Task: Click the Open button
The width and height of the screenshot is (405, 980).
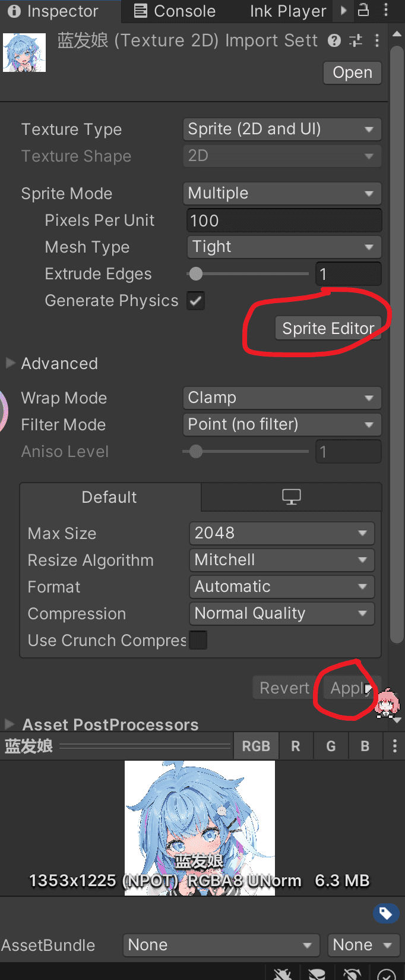Action: pos(352,73)
